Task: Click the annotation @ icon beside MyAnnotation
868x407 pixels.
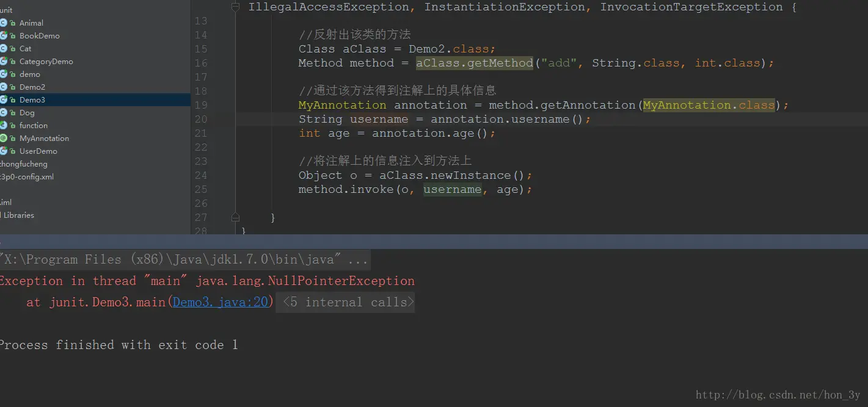Action: click(x=3, y=138)
